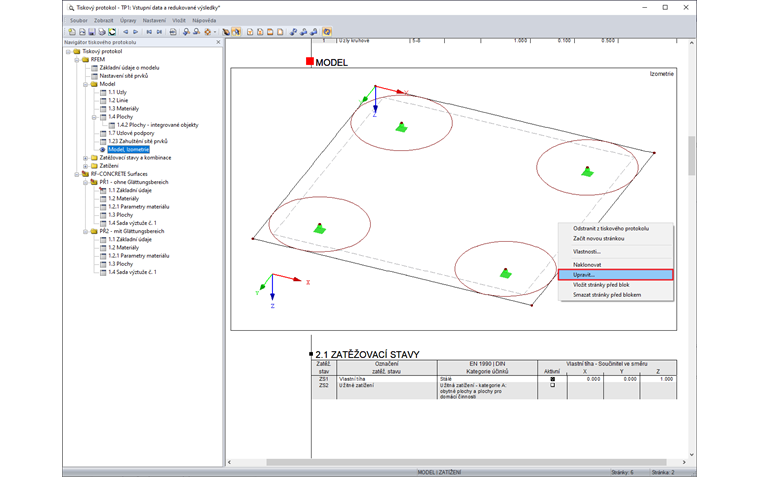Choose Smazat stránky před blokem
This screenshot has height=477, width=760.
[616, 295]
